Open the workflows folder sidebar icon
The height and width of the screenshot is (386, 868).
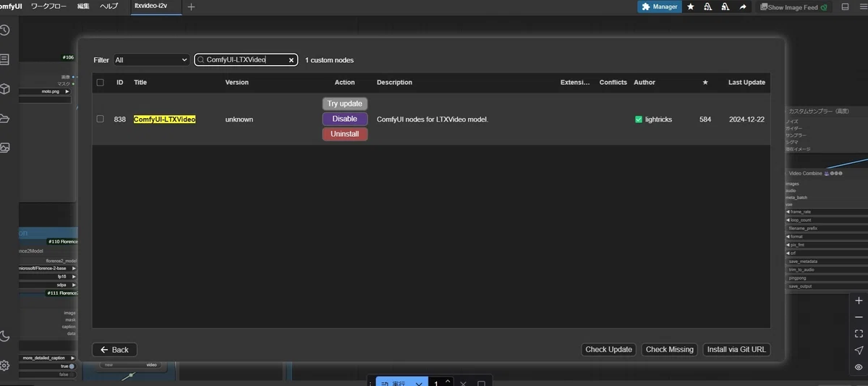(x=5, y=118)
